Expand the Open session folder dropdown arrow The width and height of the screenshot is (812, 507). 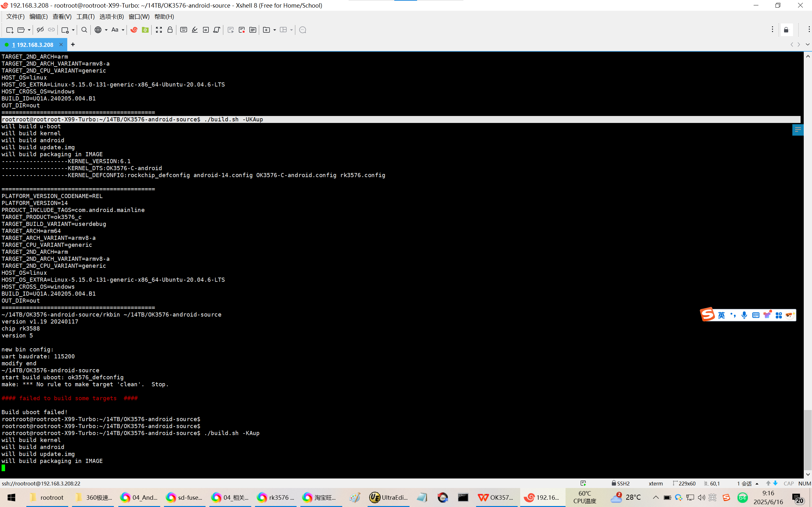pos(29,30)
